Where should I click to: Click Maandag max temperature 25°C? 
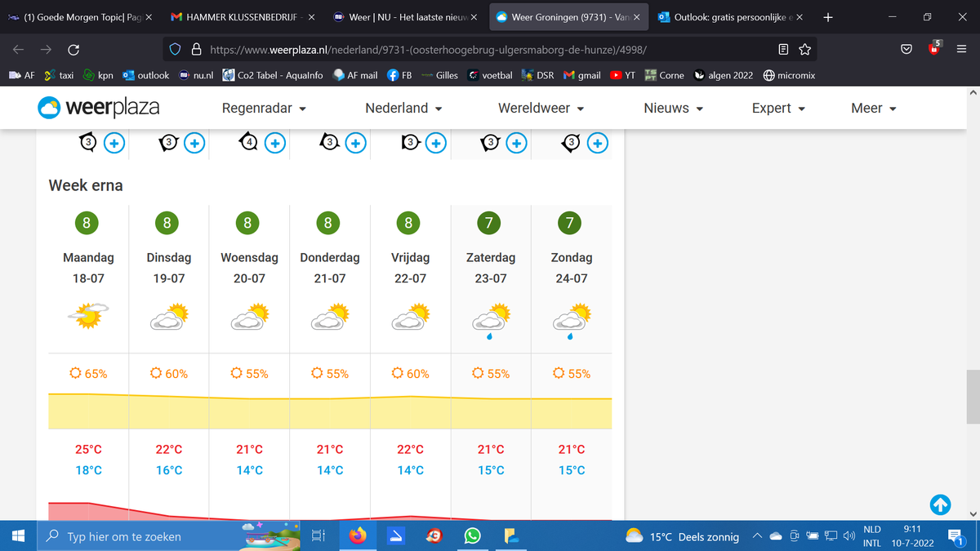click(88, 449)
